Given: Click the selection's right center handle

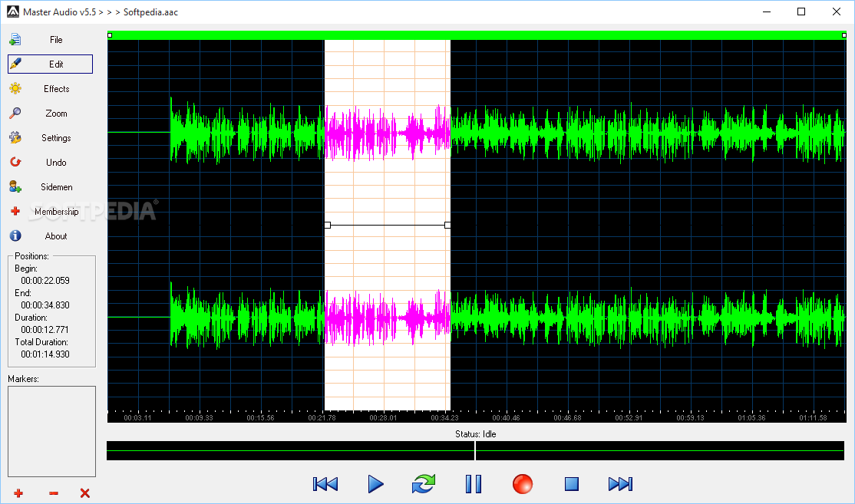Looking at the screenshot, I should point(447,225).
